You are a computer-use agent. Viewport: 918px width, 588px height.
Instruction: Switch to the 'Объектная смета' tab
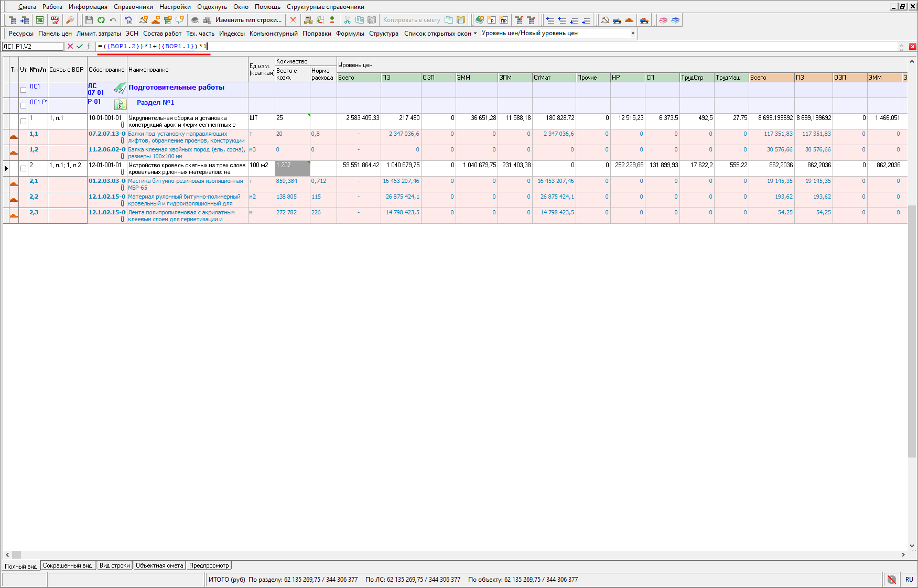click(159, 565)
